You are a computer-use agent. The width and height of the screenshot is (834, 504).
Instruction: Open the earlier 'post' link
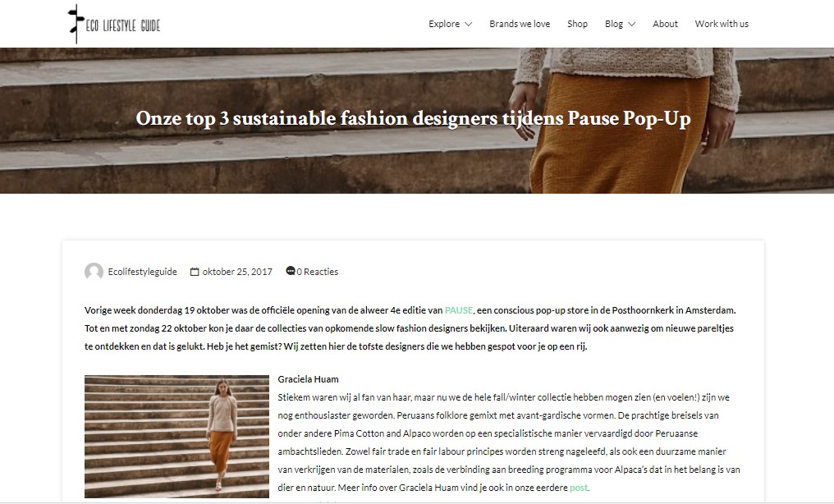click(579, 488)
